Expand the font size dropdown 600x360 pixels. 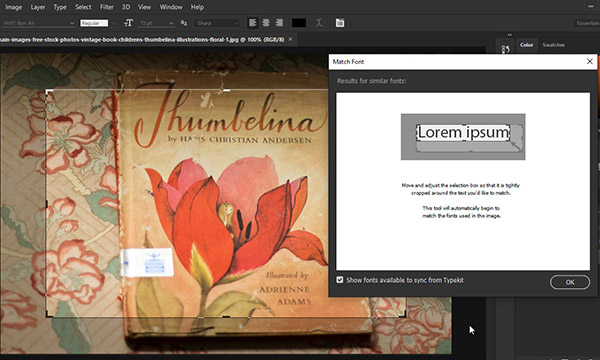(171, 23)
